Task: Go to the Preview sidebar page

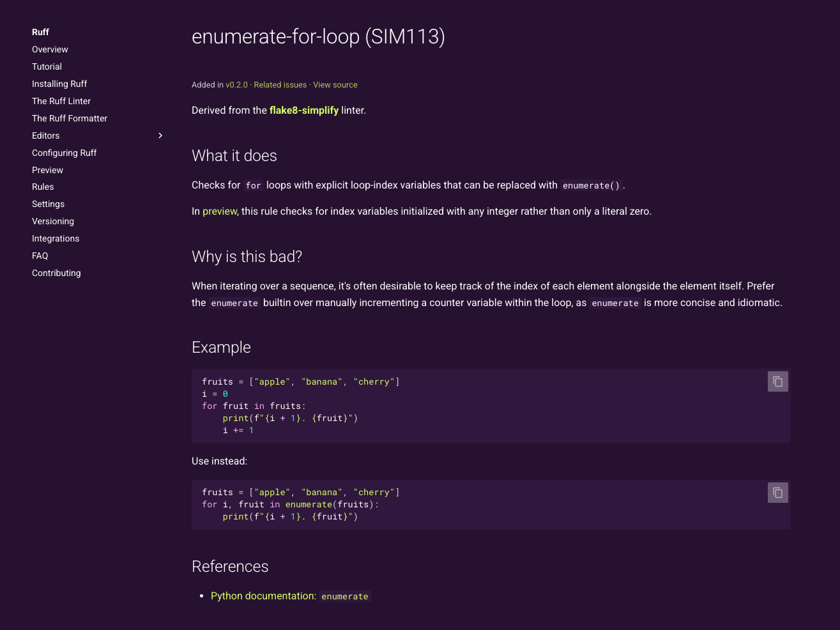Action: point(47,170)
